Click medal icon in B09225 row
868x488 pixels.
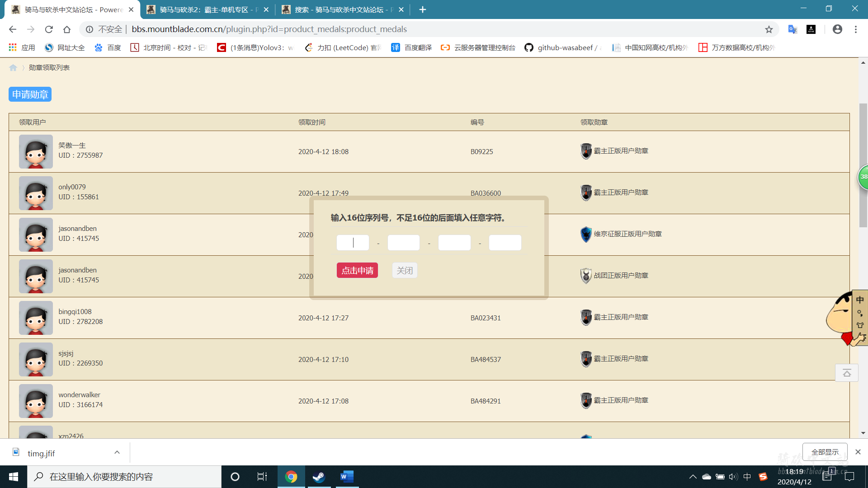586,151
